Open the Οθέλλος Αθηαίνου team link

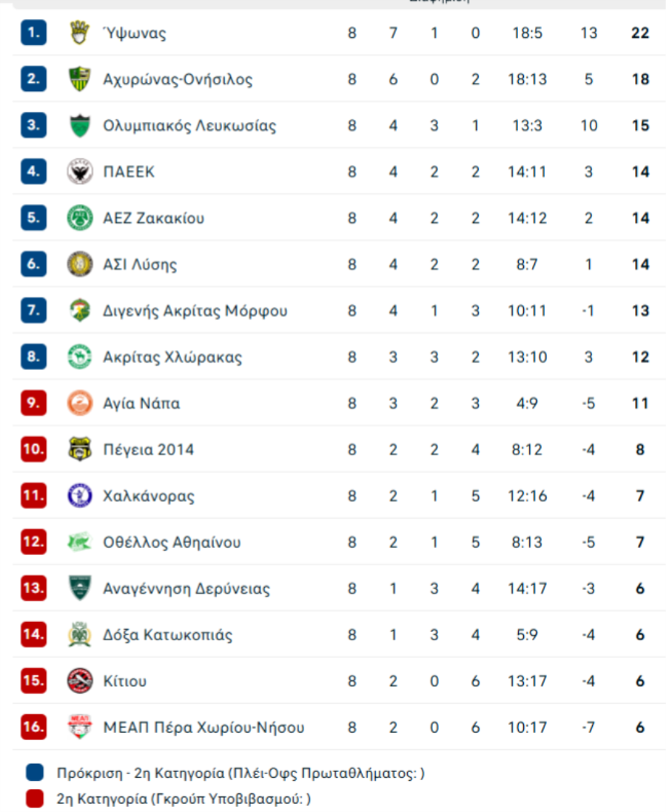172,542
